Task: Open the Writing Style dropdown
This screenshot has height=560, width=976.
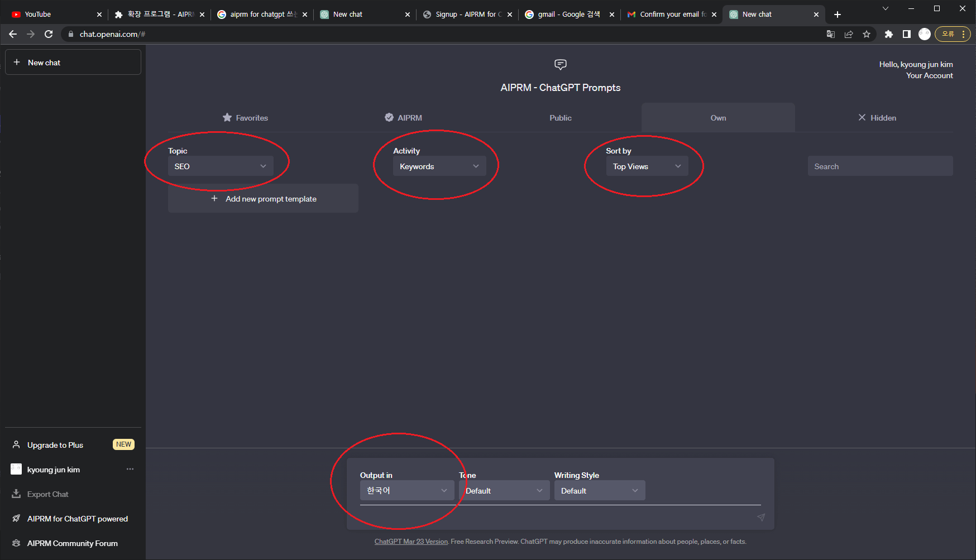Action: pos(600,490)
